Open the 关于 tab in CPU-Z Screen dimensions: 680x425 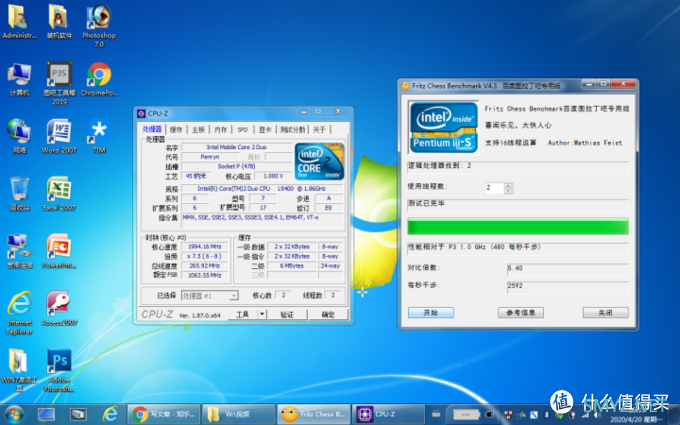pyautogui.click(x=319, y=129)
